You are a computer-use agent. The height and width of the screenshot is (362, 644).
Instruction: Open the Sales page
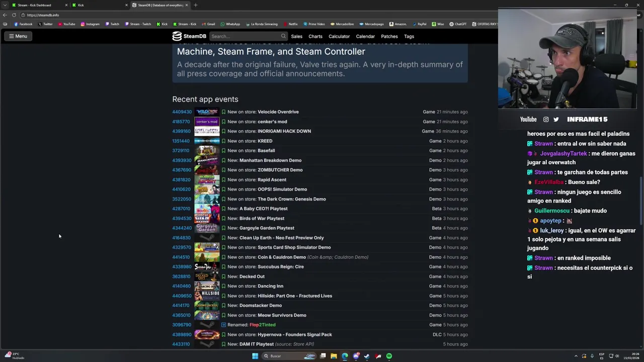[x=296, y=36]
